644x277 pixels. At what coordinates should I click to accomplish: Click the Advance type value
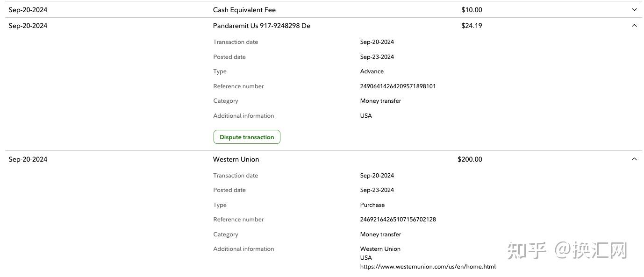point(372,71)
